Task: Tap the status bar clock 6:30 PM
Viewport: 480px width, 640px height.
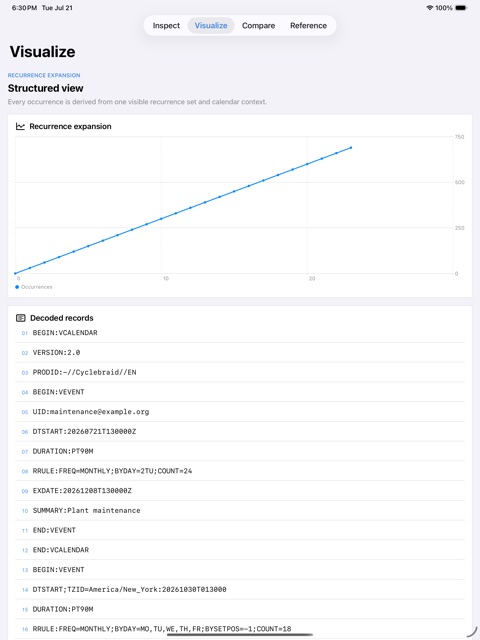Action: (x=24, y=8)
